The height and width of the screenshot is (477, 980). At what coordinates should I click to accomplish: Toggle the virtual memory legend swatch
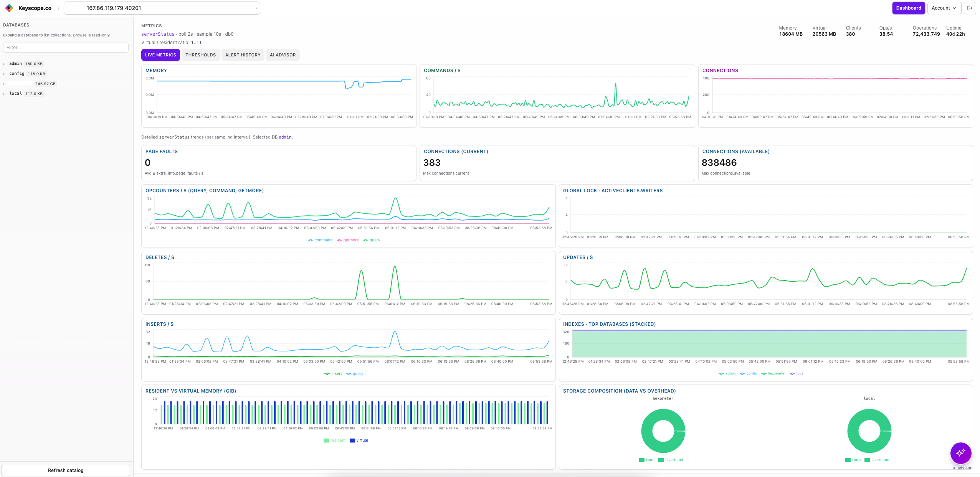(x=352, y=441)
